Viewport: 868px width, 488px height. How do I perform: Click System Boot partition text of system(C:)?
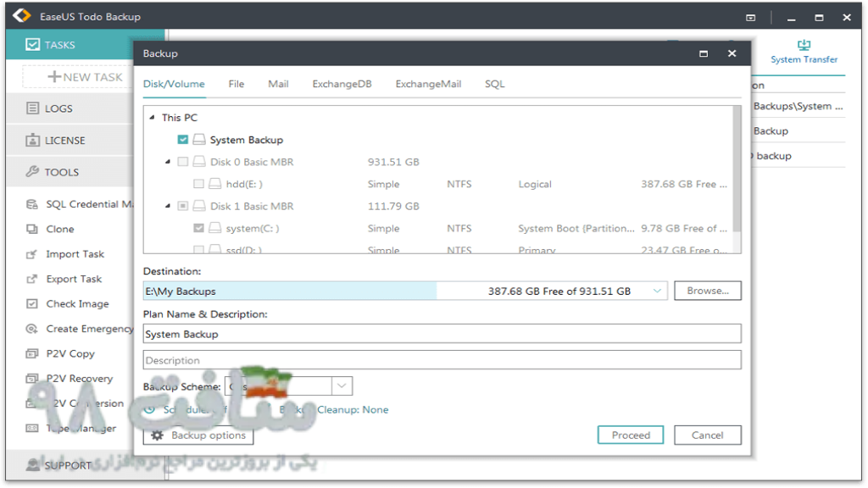576,229
